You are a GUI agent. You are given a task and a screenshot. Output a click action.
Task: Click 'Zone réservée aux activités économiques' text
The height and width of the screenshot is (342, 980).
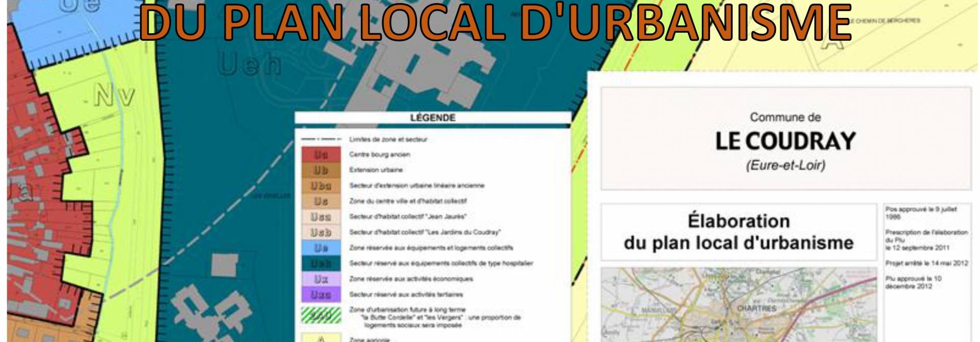coord(411,279)
